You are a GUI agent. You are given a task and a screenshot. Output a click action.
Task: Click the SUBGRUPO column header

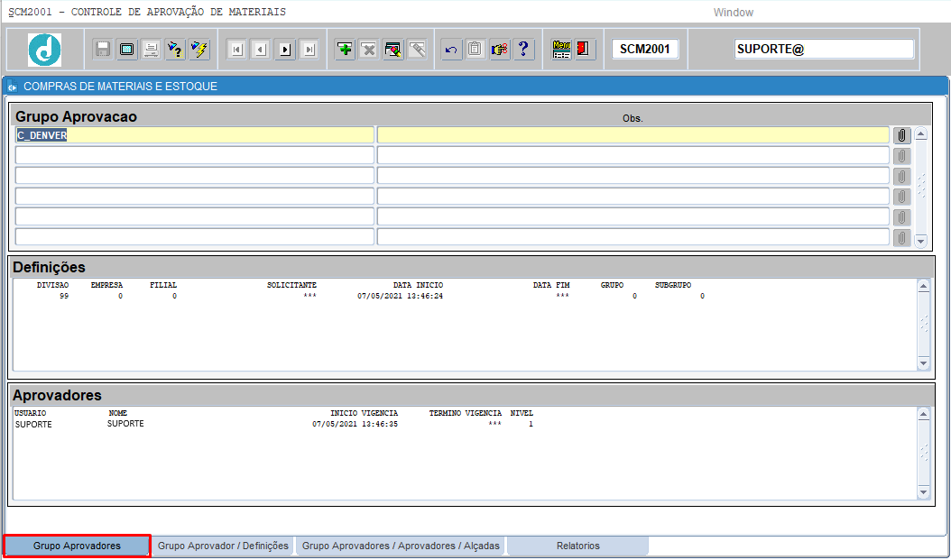(x=673, y=285)
